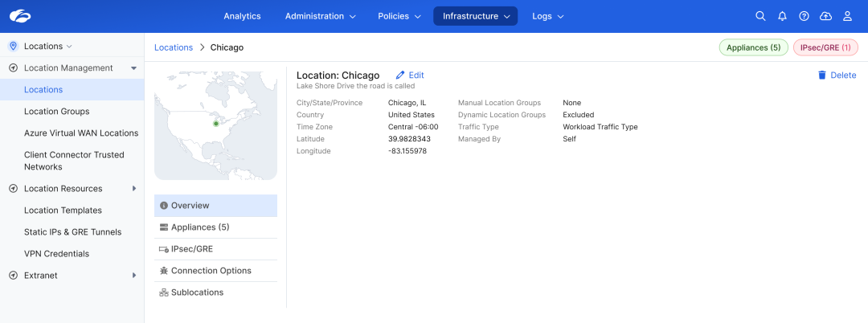Click the Zscaler logo icon
868x323 pixels.
tap(18, 16)
